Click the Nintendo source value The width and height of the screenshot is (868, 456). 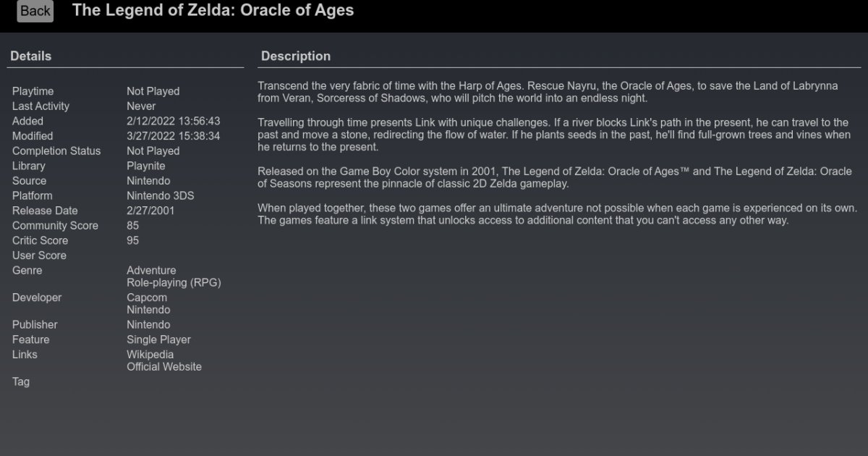point(148,181)
